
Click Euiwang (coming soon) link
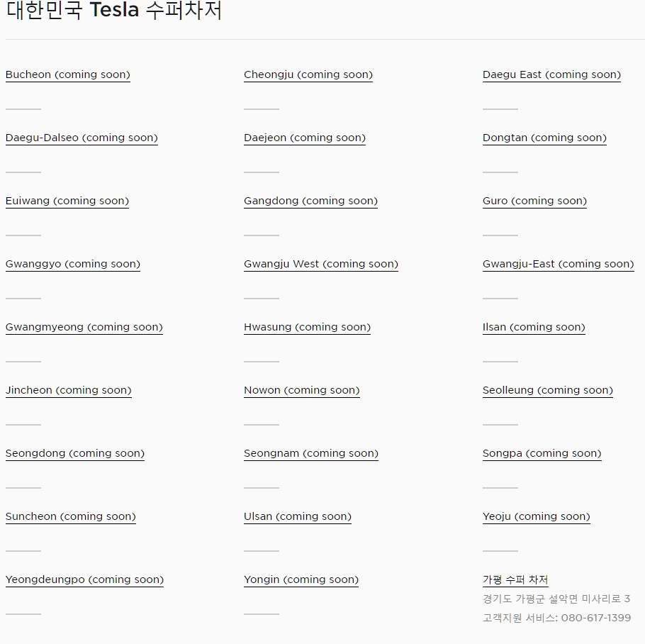67,201
